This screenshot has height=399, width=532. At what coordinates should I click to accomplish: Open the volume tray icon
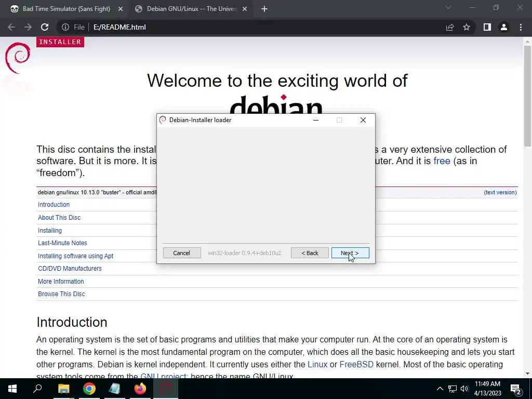(x=464, y=389)
